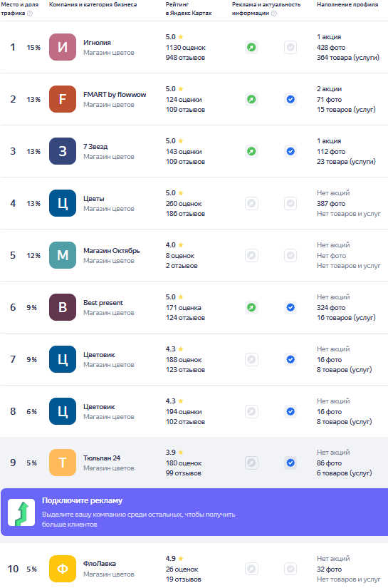This screenshot has width=388, height=588.
Task: Click the Подключите рекламу banner heading
Action: click(82, 500)
